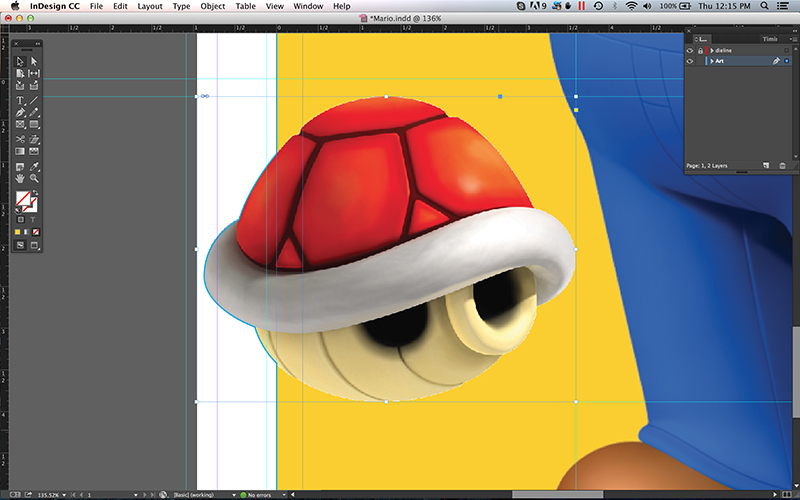Viewport: 800px width, 500px height.
Task: Toggle lock box for Art layer
Action: point(701,61)
